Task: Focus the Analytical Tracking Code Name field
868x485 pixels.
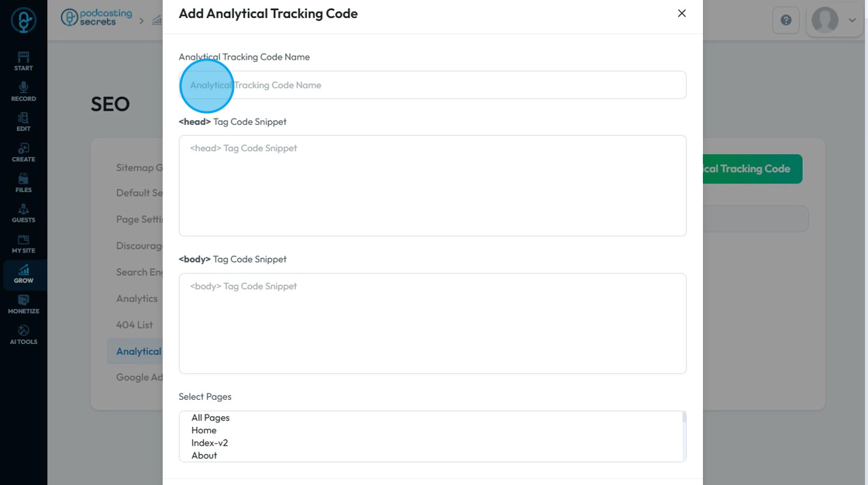Action: click(432, 85)
